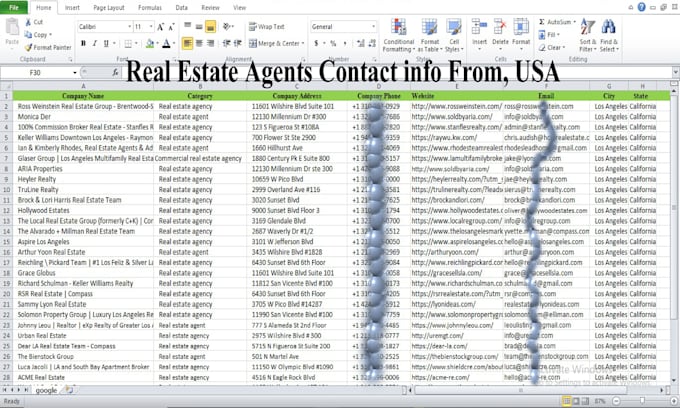680x408 pixels.
Task: Open the AutoSum dropdown arrow
Action: [x=575, y=22]
